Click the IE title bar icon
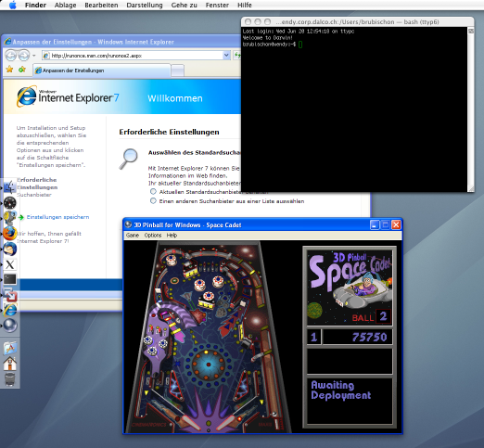484x448 pixels. coord(7,42)
